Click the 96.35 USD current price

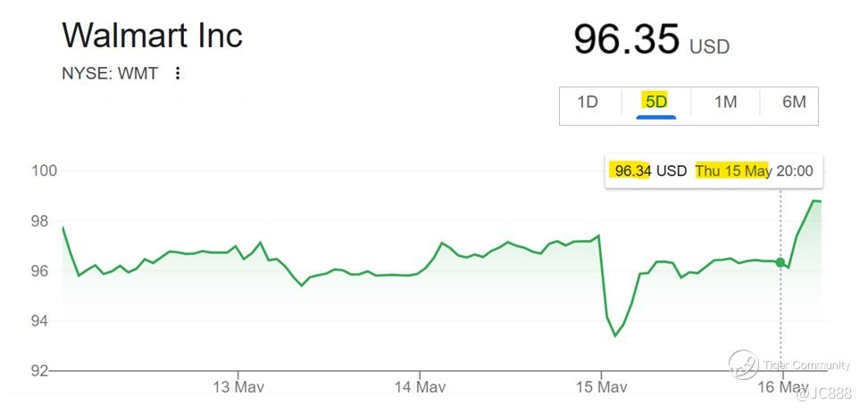[652, 40]
